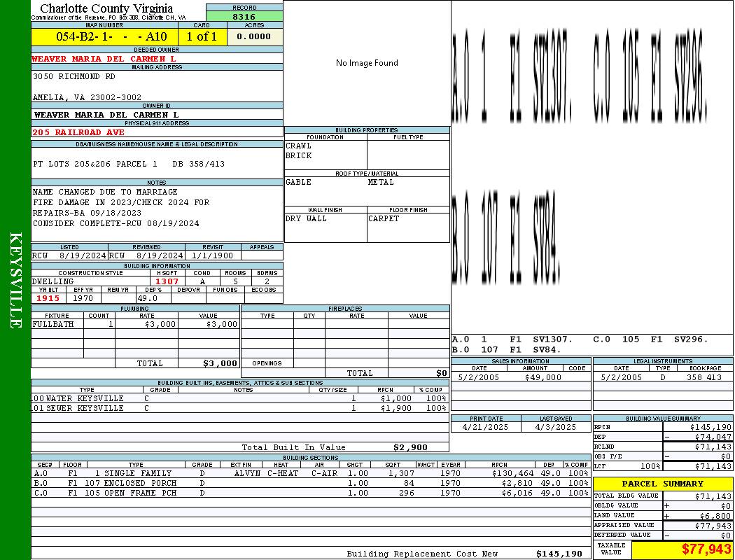Click the No Image Found placeholder
This screenshot has width=735, height=560.
click(x=367, y=63)
